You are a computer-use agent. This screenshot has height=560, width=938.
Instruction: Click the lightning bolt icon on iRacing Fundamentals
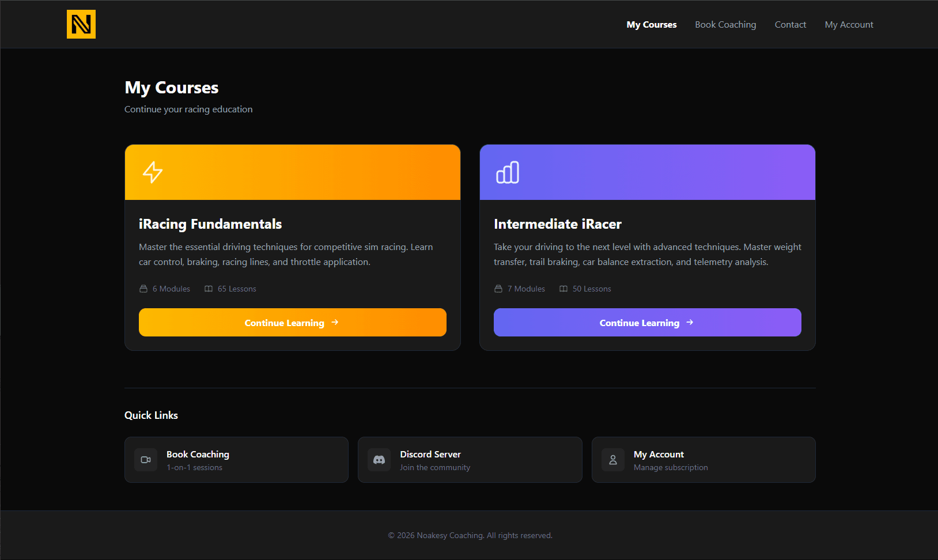click(153, 172)
